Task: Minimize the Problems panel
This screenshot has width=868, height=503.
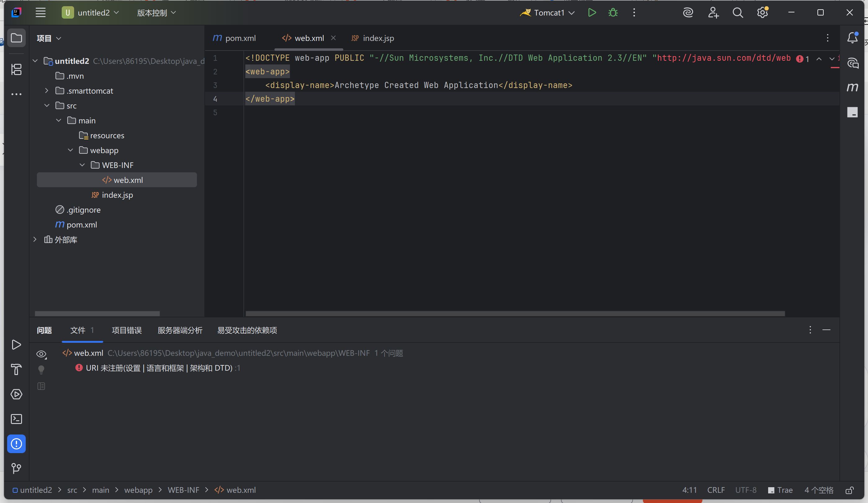Action: [826, 330]
